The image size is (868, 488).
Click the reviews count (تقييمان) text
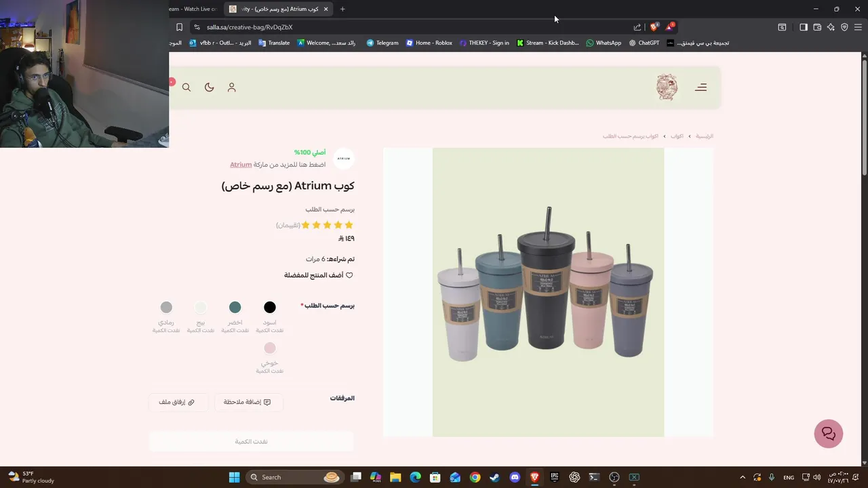point(288,225)
